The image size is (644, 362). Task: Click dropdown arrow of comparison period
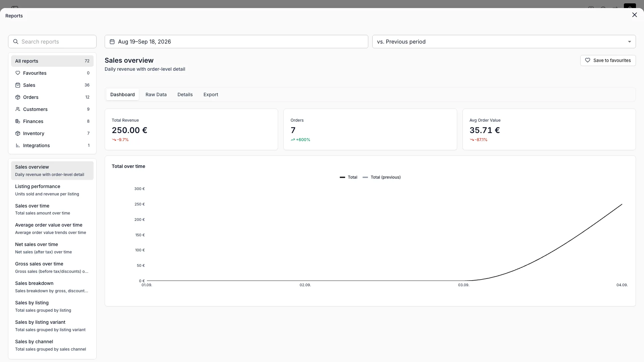tap(629, 42)
